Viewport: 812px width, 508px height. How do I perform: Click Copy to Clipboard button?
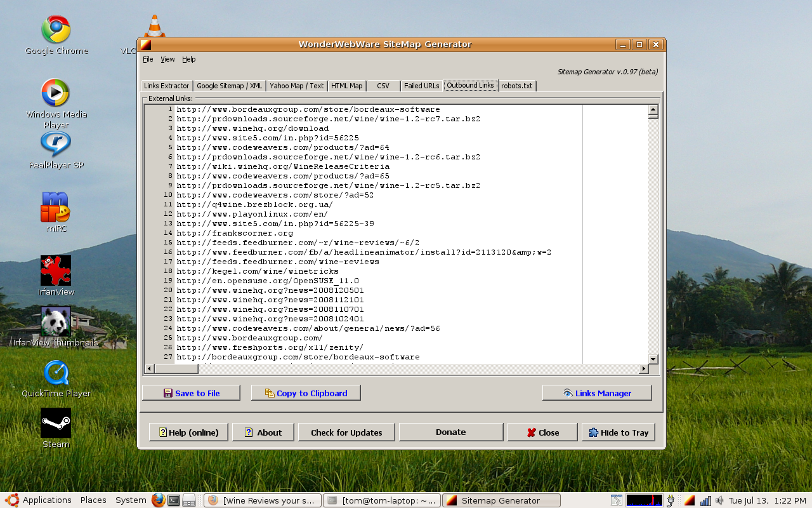pos(306,393)
